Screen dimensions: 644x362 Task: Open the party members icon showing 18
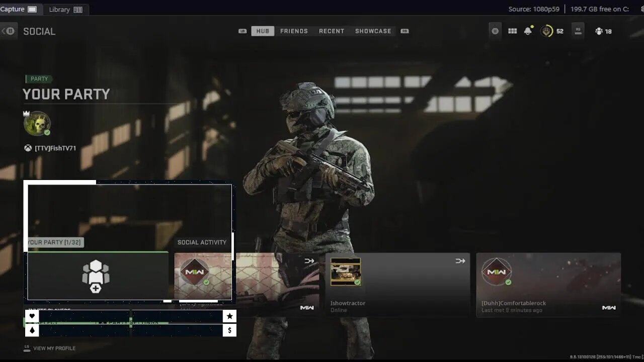click(603, 31)
